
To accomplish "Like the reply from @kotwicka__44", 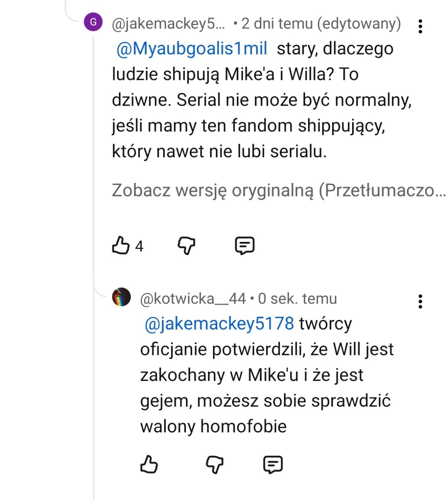I will point(149,464).
